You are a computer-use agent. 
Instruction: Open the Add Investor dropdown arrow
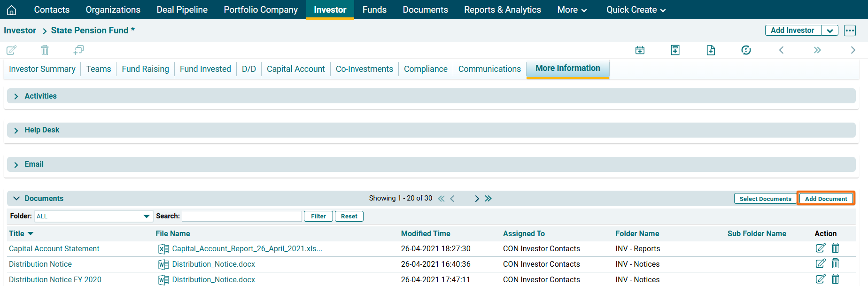tap(830, 31)
